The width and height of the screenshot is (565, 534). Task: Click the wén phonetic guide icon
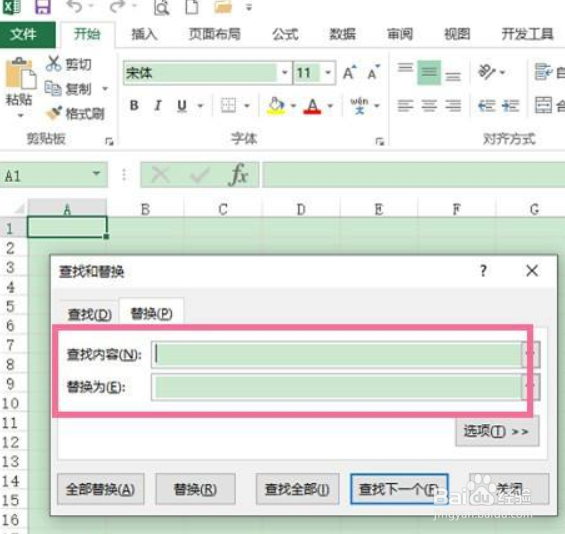359,106
